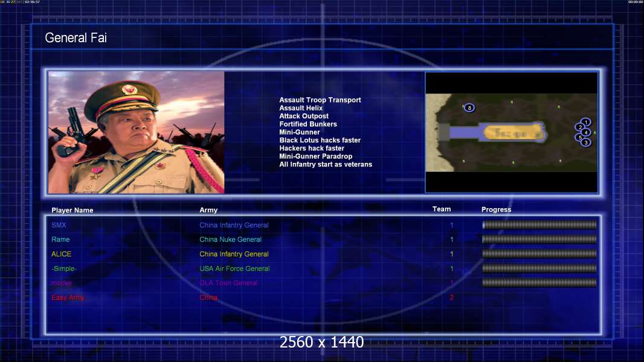
Task: Click the "Team" column header
Action: tap(442, 209)
